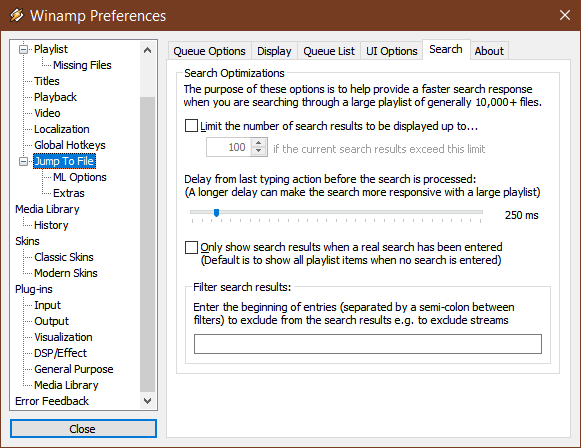Switch to the Queue Options tab
Viewport: 581px width, 448px height.
[x=209, y=51]
